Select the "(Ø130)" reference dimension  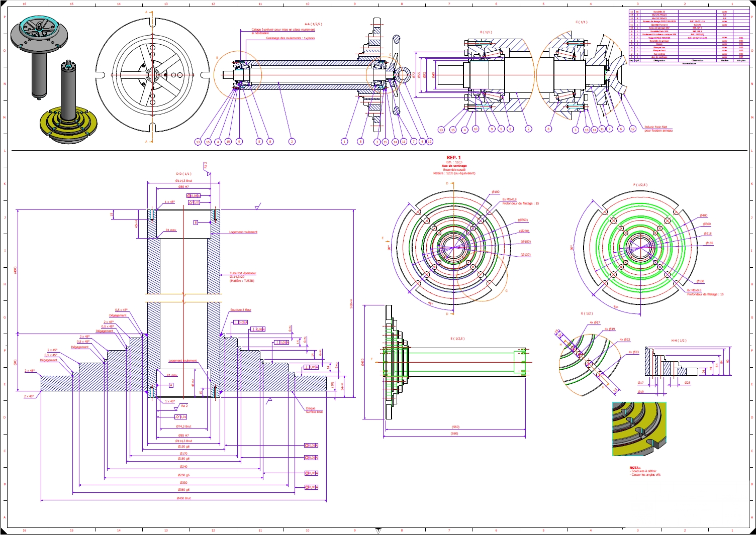(x=525, y=255)
